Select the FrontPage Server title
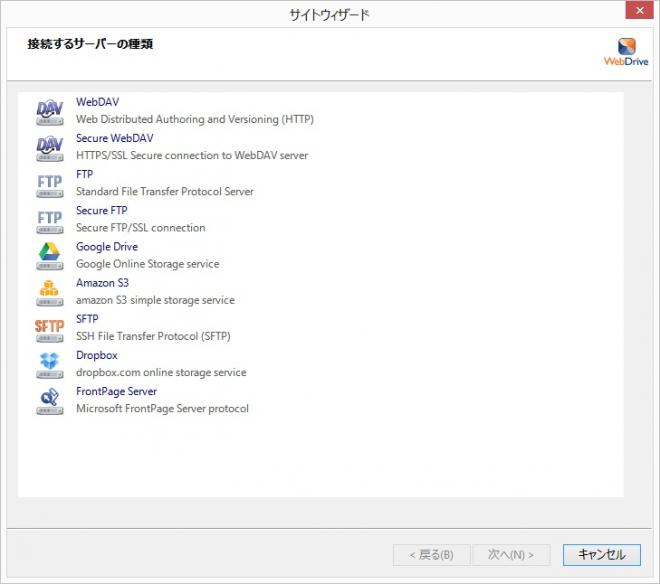Viewport: 660px width, 584px height. (116, 392)
